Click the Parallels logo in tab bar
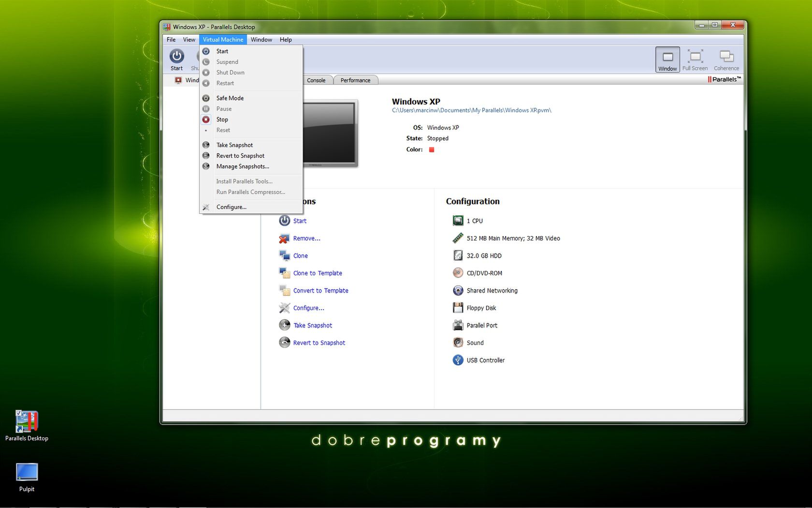Image resolution: width=812 pixels, height=508 pixels. [x=724, y=79]
